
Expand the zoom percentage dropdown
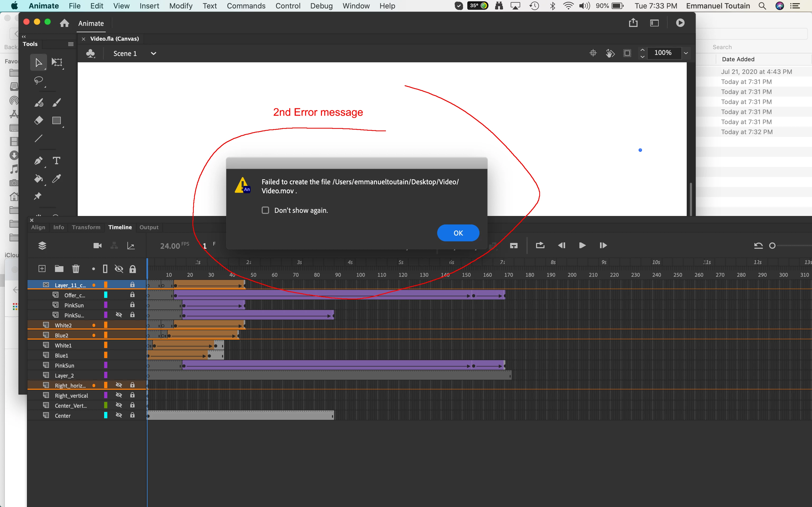[x=686, y=53]
